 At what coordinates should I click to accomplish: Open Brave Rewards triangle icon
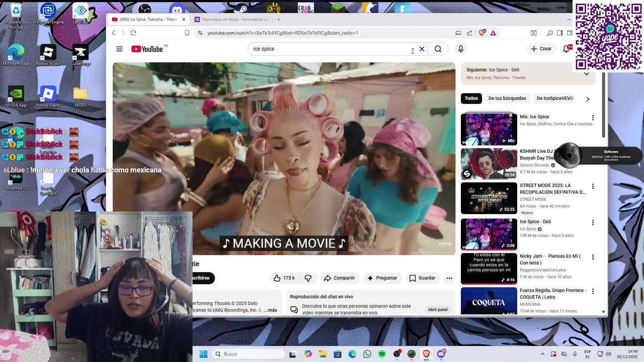[493, 33]
